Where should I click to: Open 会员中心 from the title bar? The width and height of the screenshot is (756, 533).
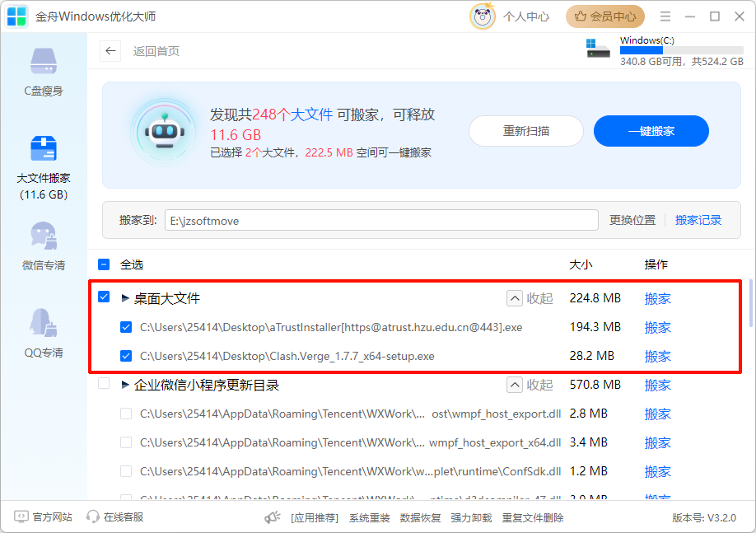click(604, 16)
